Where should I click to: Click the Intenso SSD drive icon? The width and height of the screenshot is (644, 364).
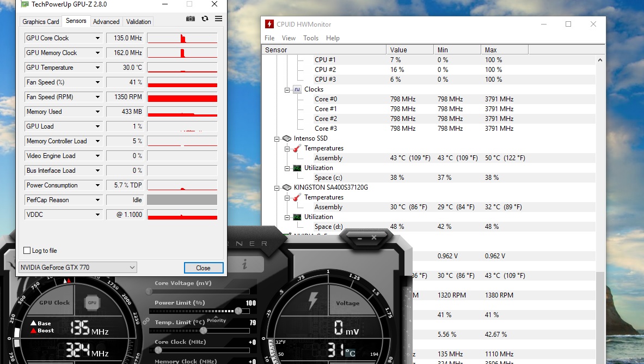[x=287, y=138]
